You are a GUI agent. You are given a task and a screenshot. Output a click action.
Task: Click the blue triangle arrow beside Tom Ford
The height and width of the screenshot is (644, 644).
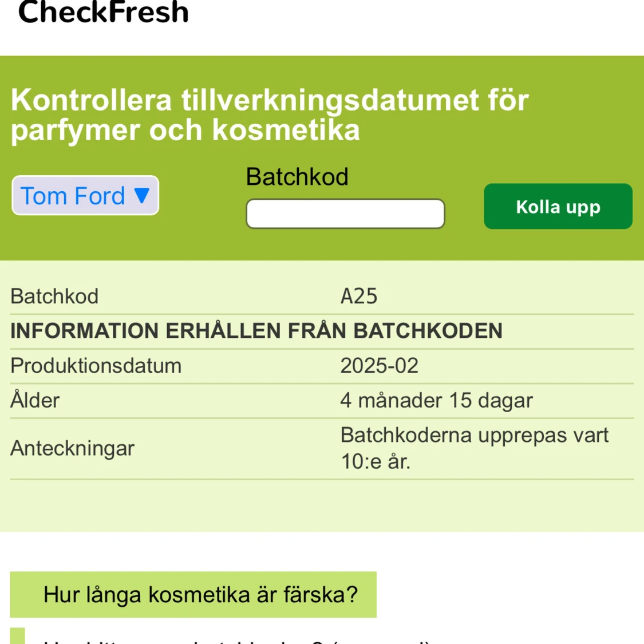(x=142, y=196)
